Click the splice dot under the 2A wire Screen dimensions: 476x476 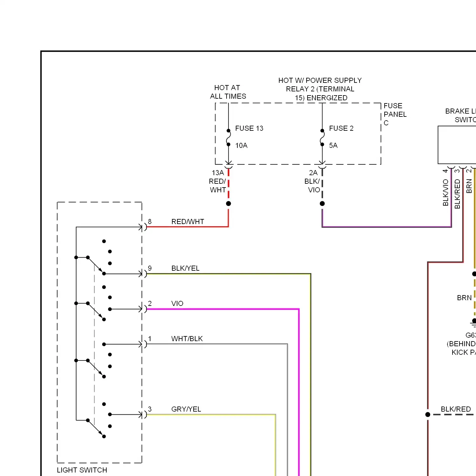[322, 203]
